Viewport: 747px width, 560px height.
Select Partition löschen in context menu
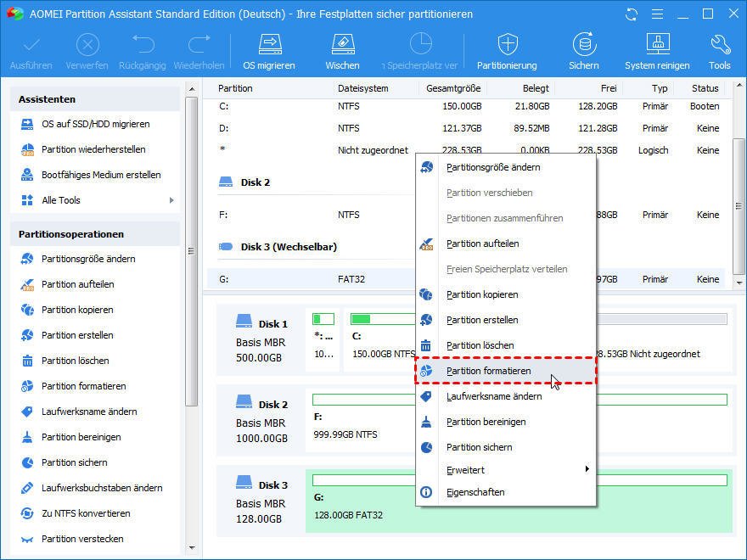tap(480, 345)
